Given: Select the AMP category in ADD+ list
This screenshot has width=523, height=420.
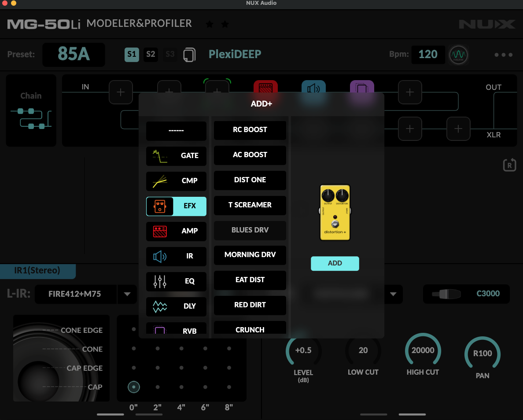Looking at the screenshot, I should [176, 231].
